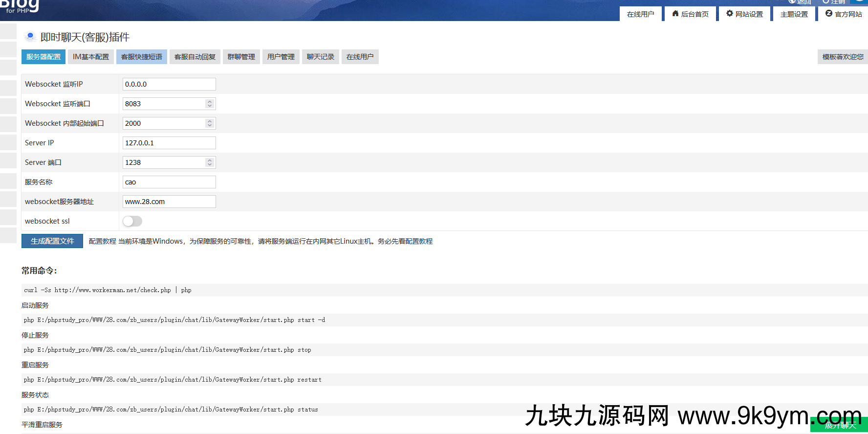The height and width of the screenshot is (434, 868).
Task: Switch to the IM基本配置 tab
Action: click(91, 57)
